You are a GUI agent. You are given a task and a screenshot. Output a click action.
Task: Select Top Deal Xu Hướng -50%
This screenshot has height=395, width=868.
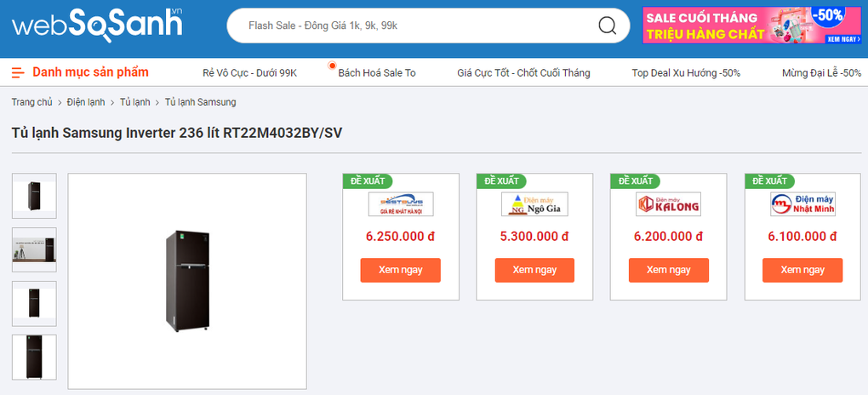tap(687, 72)
